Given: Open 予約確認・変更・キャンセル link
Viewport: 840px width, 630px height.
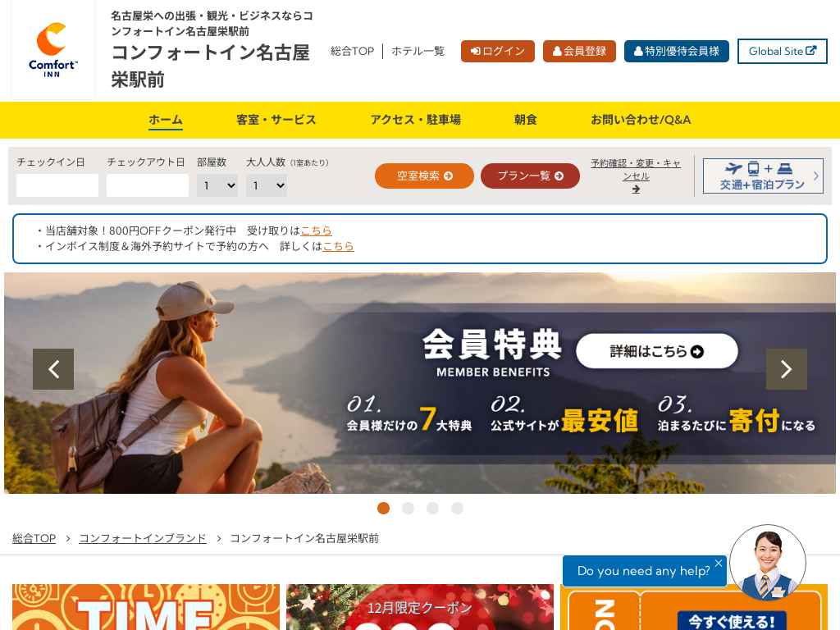Looking at the screenshot, I should tap(636, 170).
